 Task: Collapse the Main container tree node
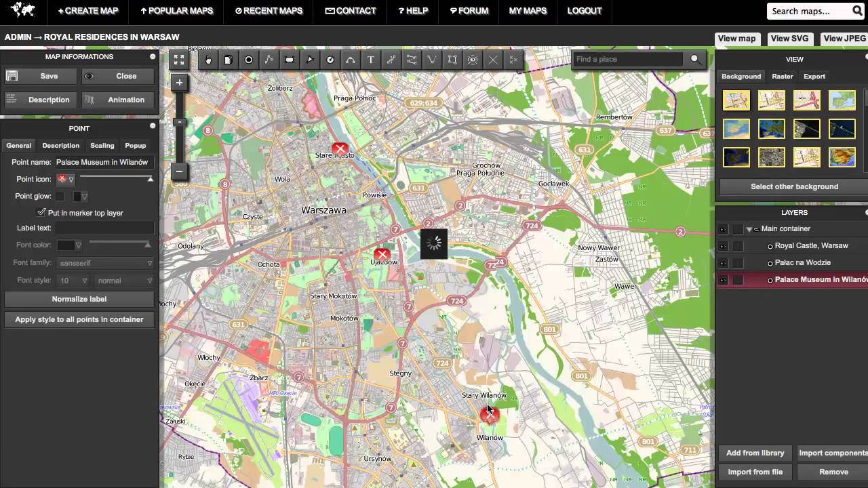pos(749,229)
